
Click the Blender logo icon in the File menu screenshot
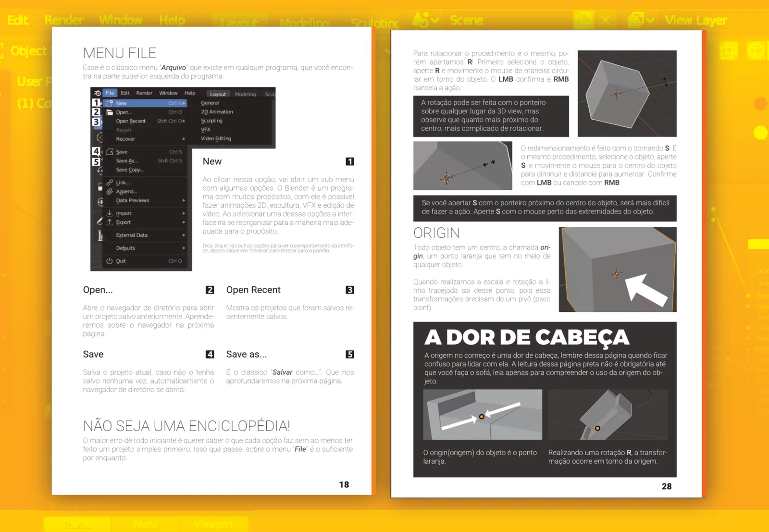pyautogui.click(x=97, y=93)
